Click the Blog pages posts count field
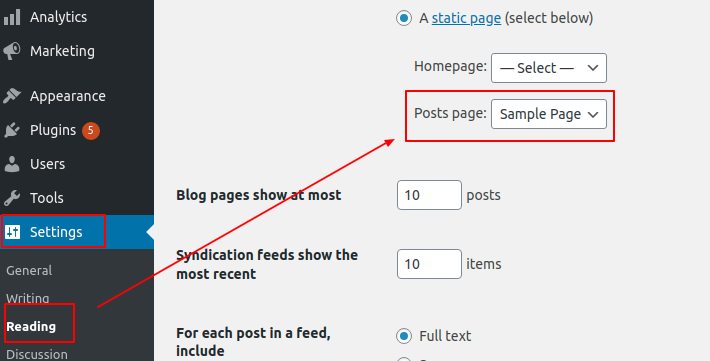 (x=429, y=195)
